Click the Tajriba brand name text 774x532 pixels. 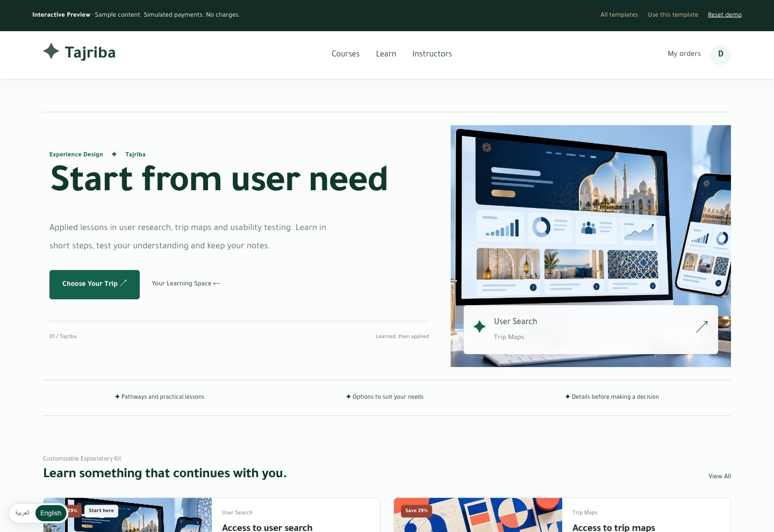[x=90, y=53]
